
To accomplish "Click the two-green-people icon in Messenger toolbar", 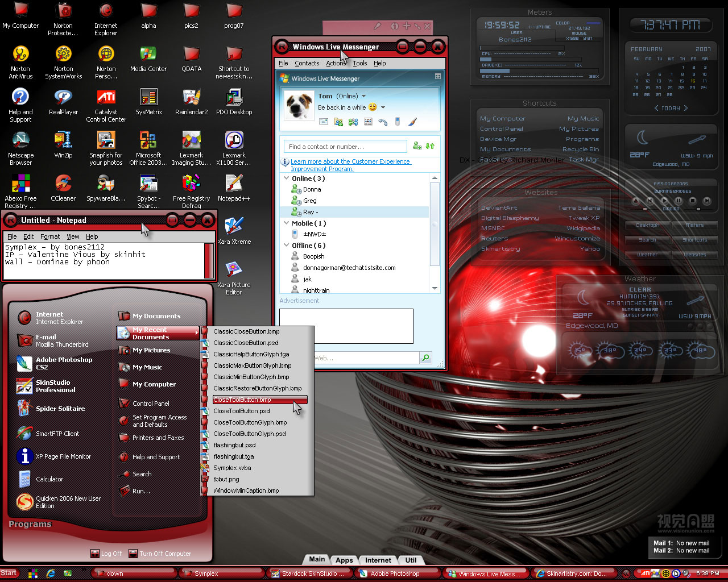I will click(353, 122).
